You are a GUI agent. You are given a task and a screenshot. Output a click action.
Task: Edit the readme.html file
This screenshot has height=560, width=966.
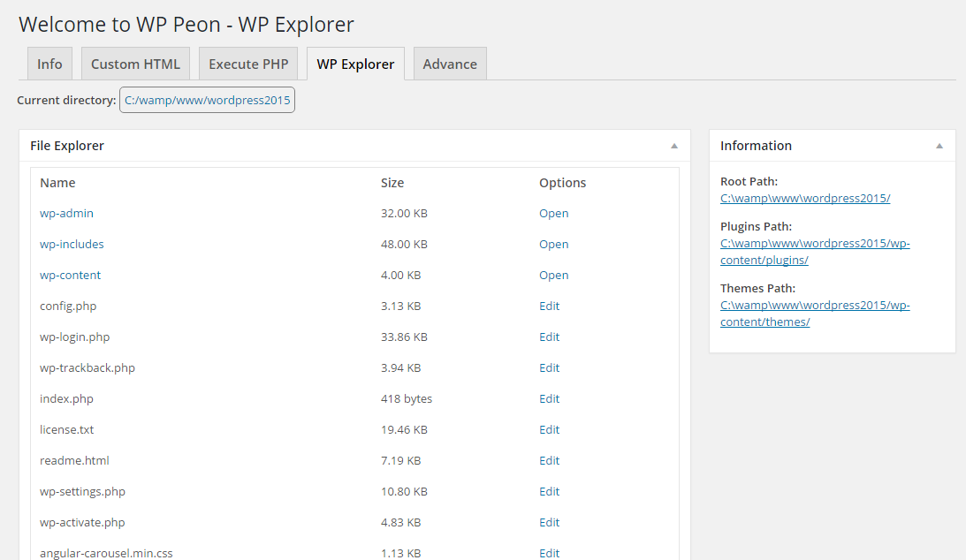(x=549, y=460)
